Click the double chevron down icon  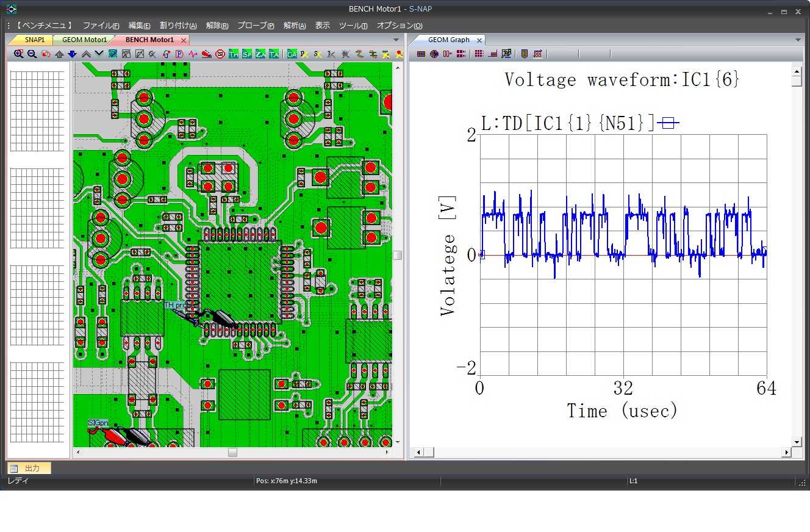[99, 54]
